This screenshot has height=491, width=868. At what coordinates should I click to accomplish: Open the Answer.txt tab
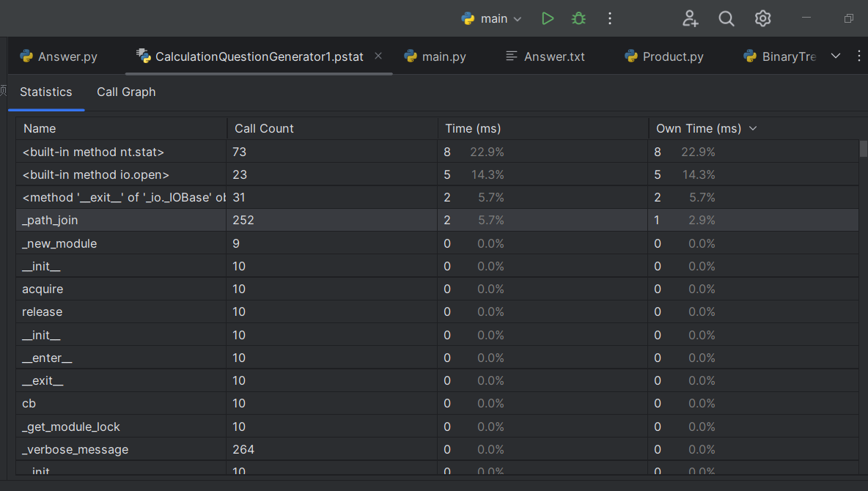pos(545,56)
